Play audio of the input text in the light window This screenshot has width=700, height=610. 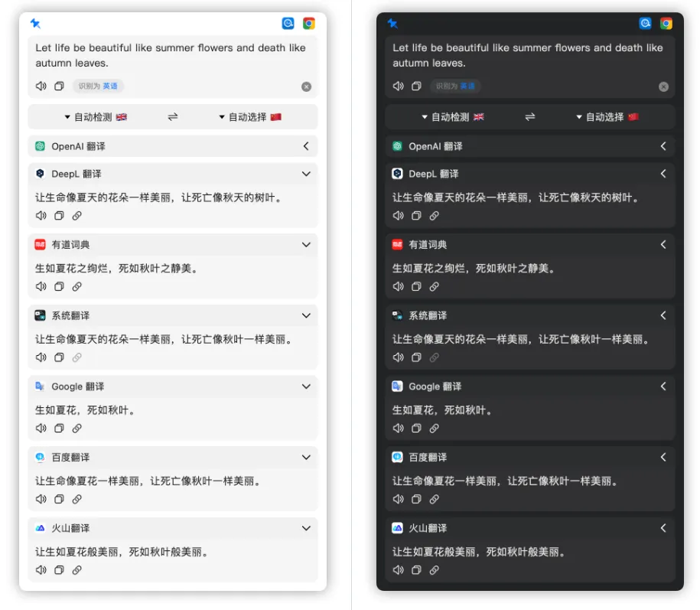tap(41, 86)
